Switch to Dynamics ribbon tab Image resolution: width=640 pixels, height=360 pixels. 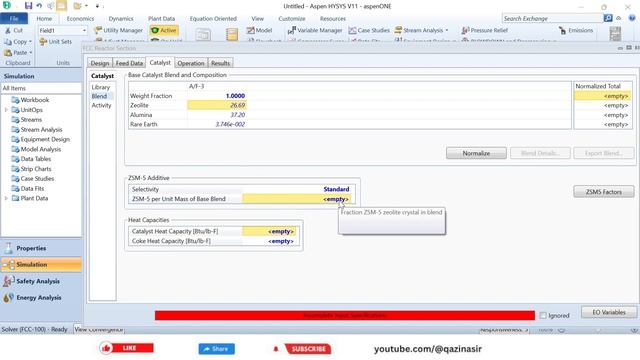click(121, 18)
